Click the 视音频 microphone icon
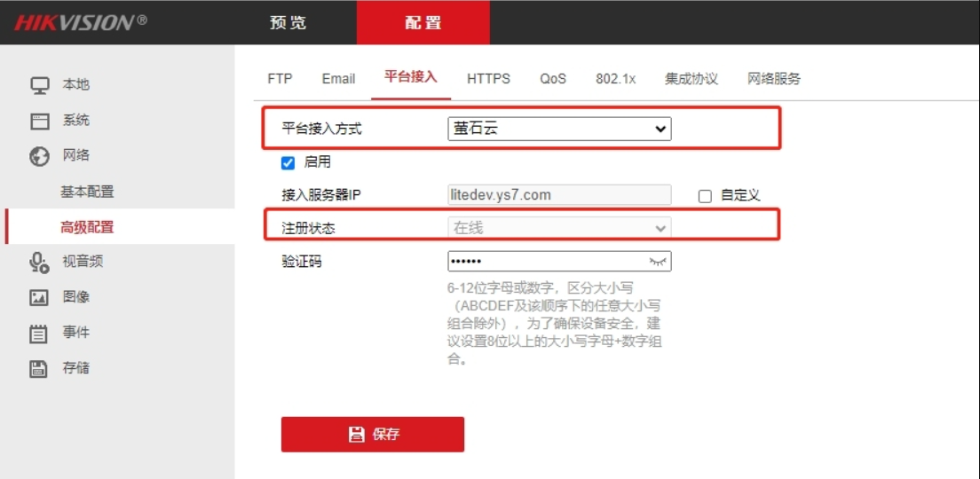 39,262
